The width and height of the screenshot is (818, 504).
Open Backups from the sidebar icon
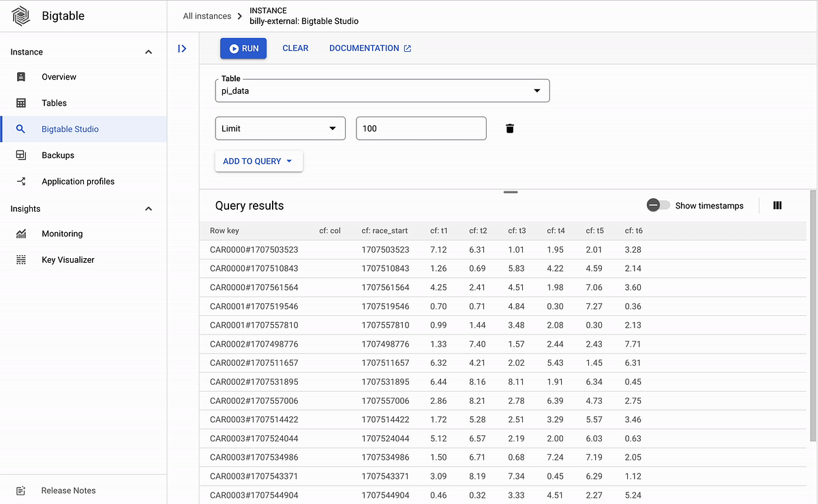22,155
